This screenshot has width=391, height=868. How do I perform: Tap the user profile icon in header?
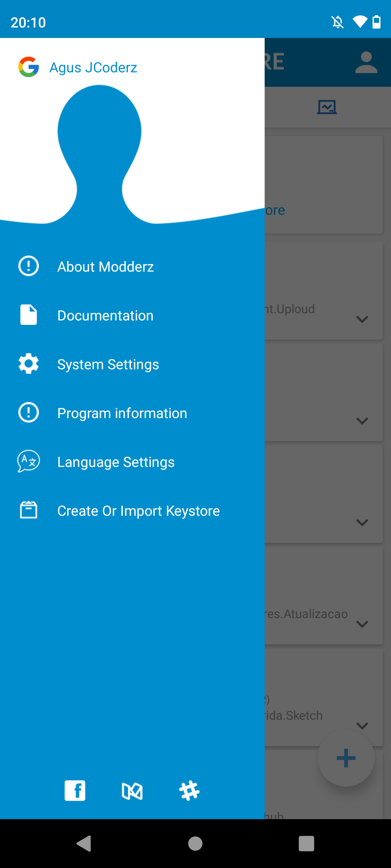coord(366,62)
